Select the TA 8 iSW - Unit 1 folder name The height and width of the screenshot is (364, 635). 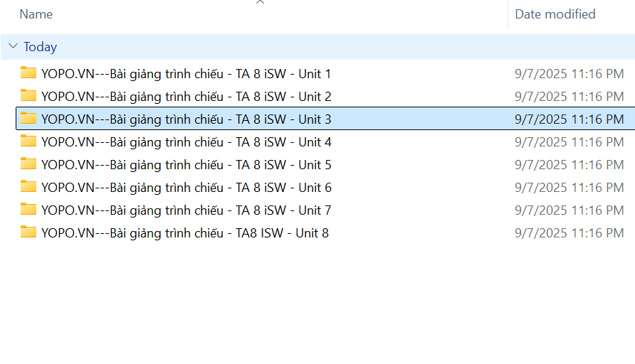tap(186, 74)
